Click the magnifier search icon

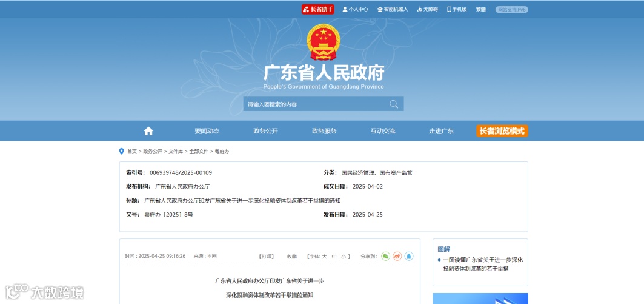point(394,104)
